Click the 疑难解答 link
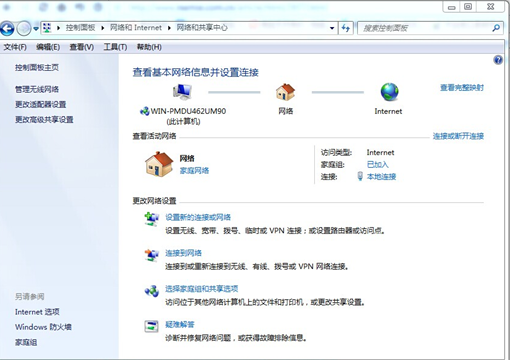This screenshot has width=510, height=360. click(x=180, y=324)
